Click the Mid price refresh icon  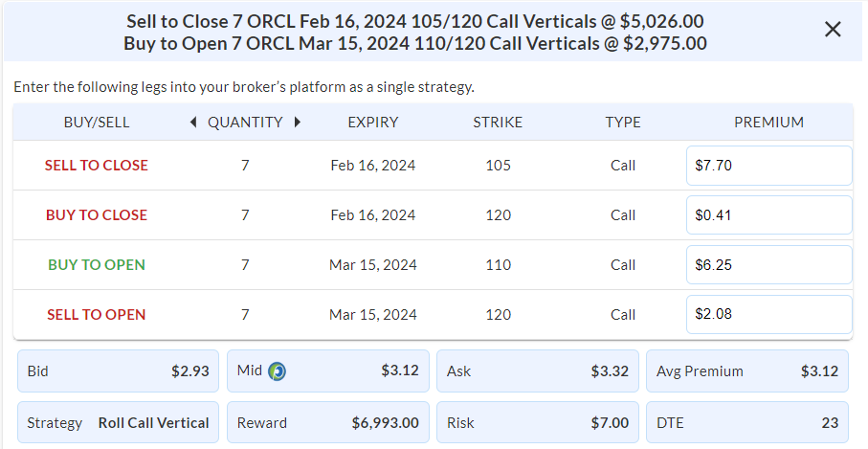tap(277, 370)
